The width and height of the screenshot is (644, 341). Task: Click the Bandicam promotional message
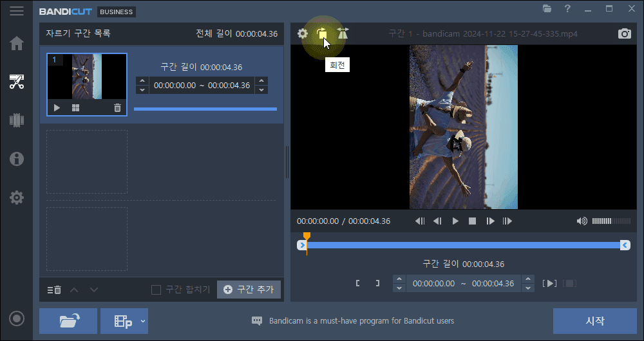tap(361, 321)
